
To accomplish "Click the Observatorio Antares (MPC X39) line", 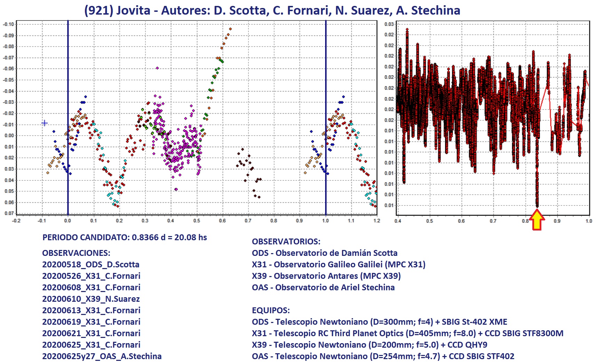I will [326, 276].
